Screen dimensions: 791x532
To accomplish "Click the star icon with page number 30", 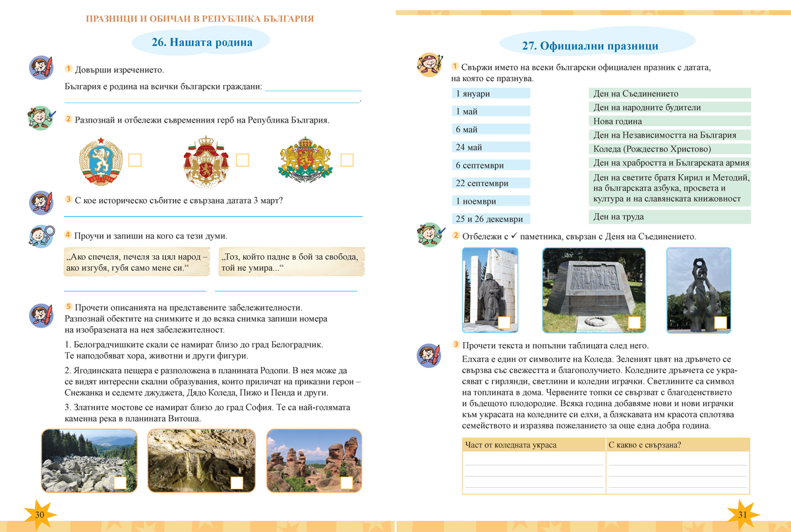I will (x=39, y=514).
